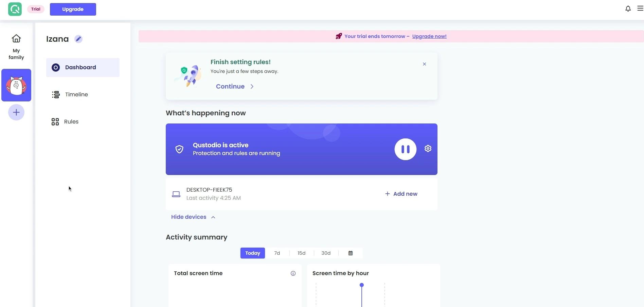The height and width of the screenshot is (307, 644).
Task: Show Total screen time info
Action: click(293, 273)
